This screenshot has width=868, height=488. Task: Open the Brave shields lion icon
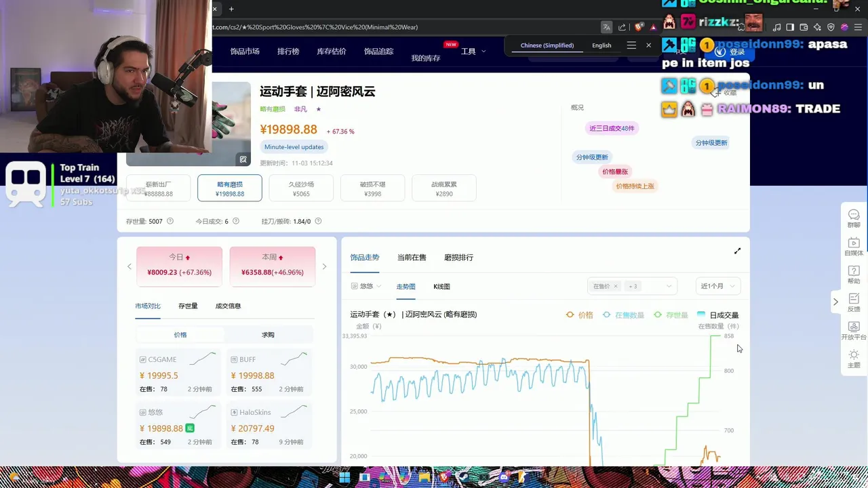click(x=638, y=27)
